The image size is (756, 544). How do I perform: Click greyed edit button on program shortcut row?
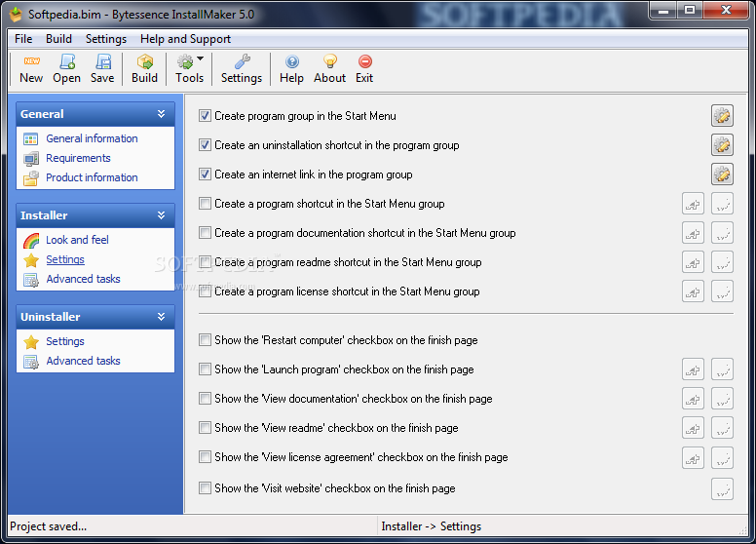[722, 204]
